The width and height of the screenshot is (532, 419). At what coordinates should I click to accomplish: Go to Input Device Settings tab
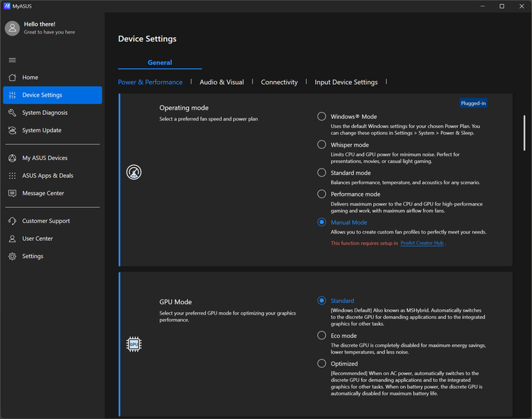pyautogui.click(x=346, y=83)
